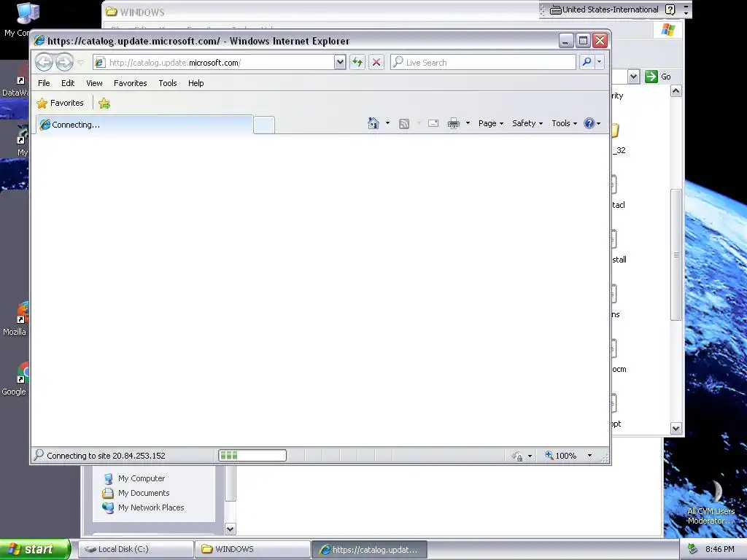Viewport: 747px width, 560px height.
Task: Click the page loading progress bar
Action: 252,455
